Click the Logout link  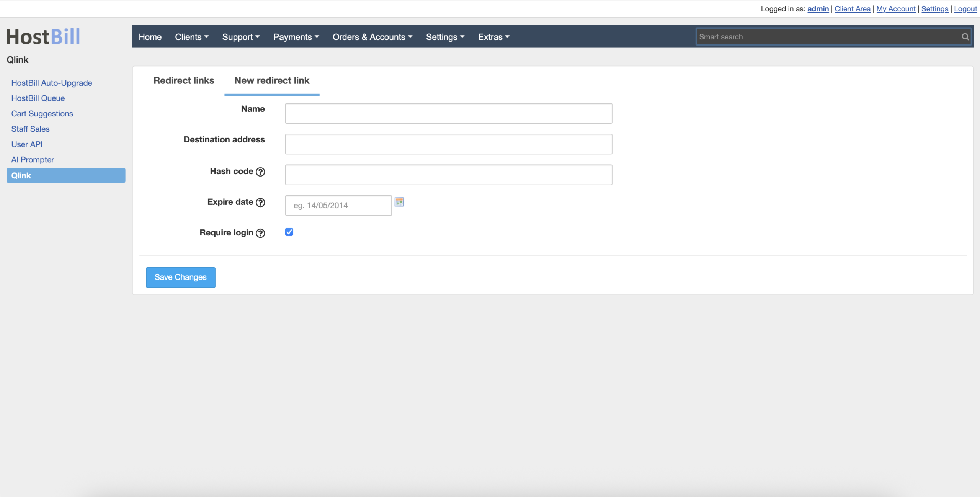click(965, 9)
